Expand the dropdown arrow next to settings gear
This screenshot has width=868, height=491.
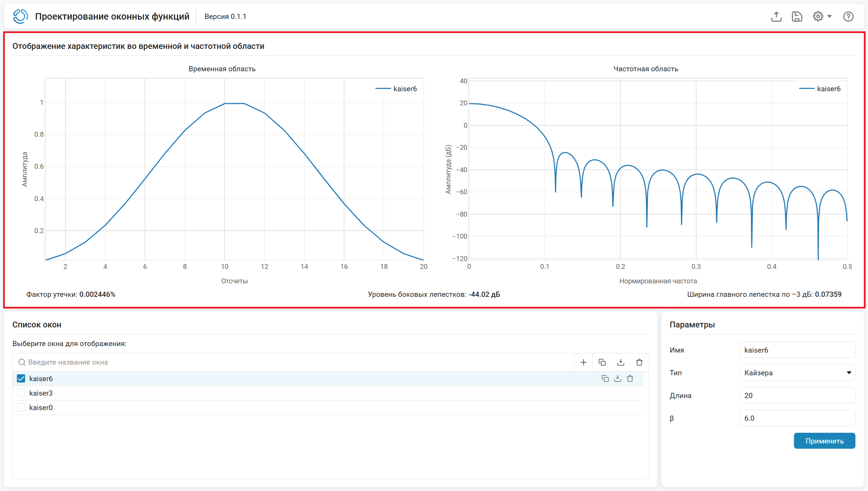[829, 16]
